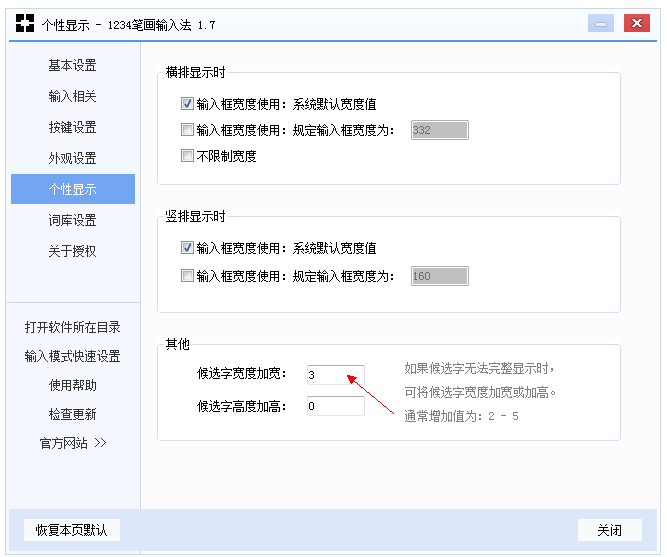Select the 外观设置 page
This screenshot has width=667, height=557.
pos(72,158)
